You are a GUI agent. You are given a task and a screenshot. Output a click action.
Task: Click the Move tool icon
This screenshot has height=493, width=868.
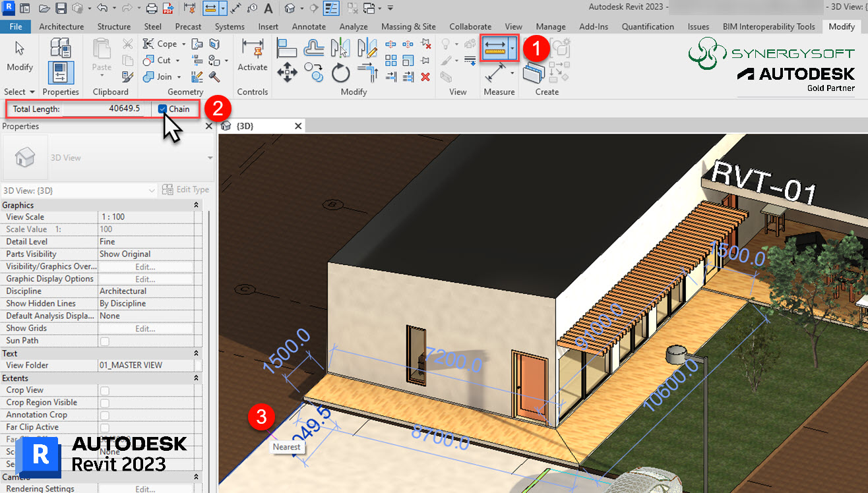point(287,72)
